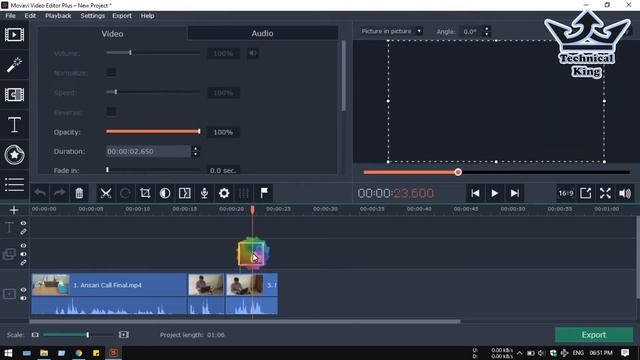The width and height of the screenshot is (640, 360).
Task: Switch to the Audio properties tab
Action: (262, 33)
